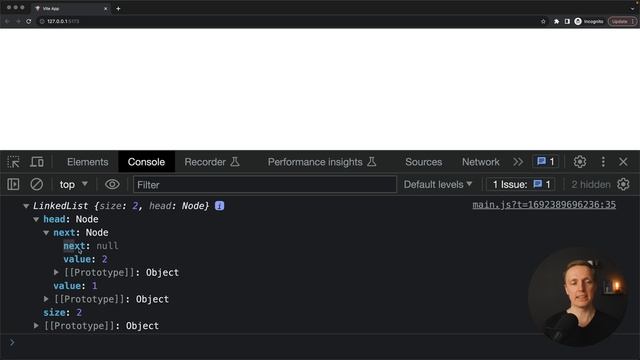Expand Prototype under value: 1
The height and width of the screenshot is (360, 640).
click(x=46, y=299)
